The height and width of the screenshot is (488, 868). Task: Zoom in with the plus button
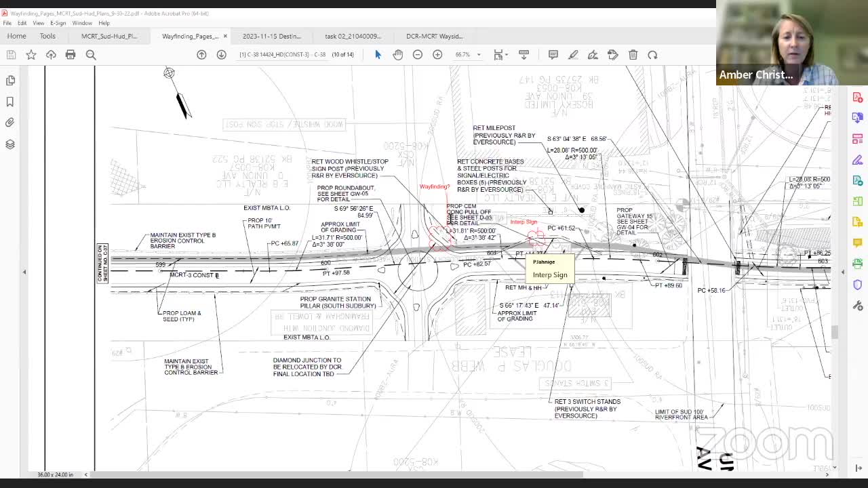437,55
